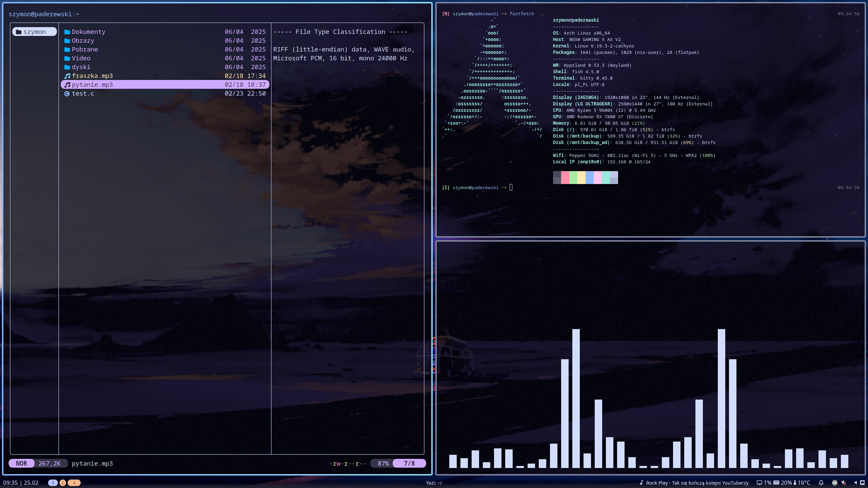Switch to workspace 4
The width and height of the screenshot is (868, 488).
point(74,483)
